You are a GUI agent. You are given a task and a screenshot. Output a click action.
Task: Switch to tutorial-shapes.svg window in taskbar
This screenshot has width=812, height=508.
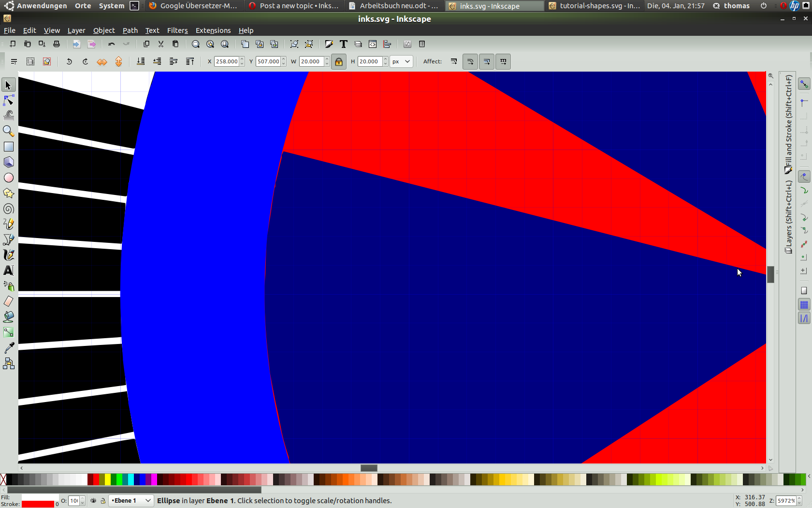pyautogui.click(x=594, y=6)
